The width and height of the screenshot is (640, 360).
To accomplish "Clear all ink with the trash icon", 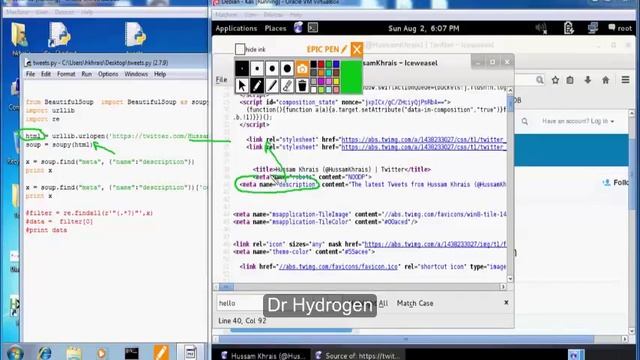I will pos(302,86).
